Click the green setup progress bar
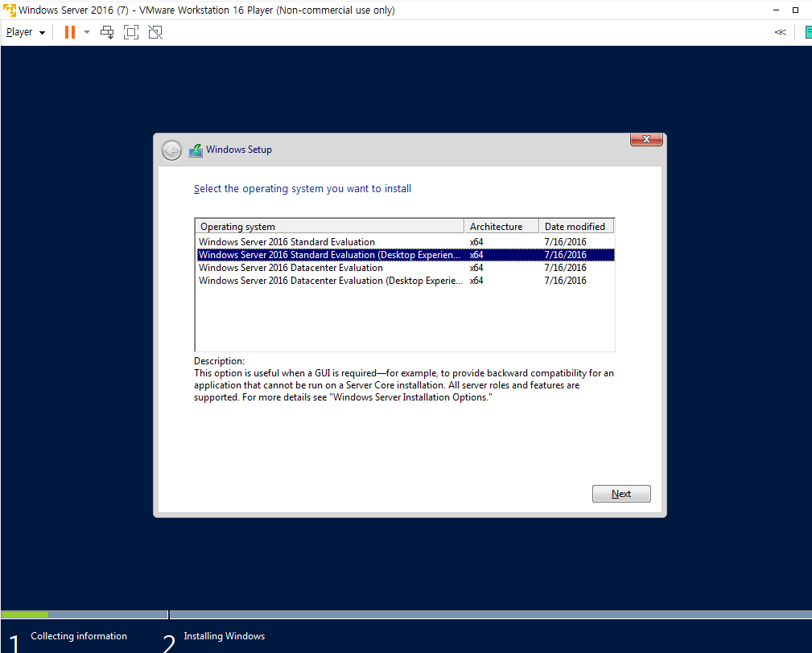Viewport: 812px width, 653px height. [x=26, y=614]
